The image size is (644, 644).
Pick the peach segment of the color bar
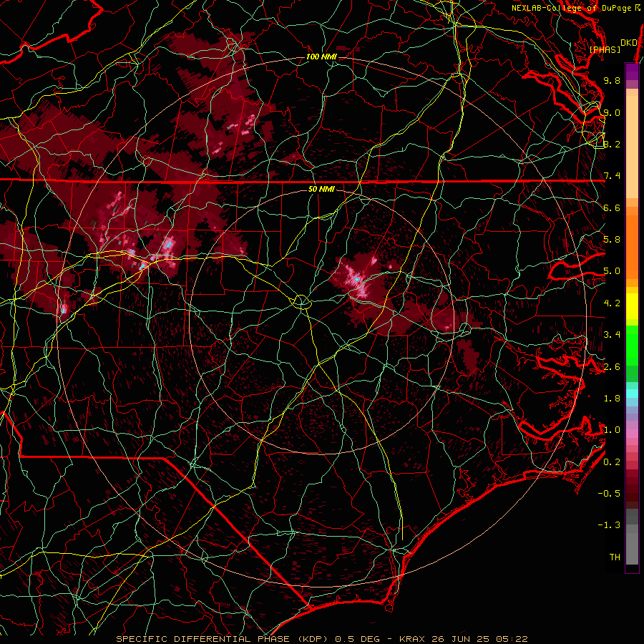(x=632, y=148)
